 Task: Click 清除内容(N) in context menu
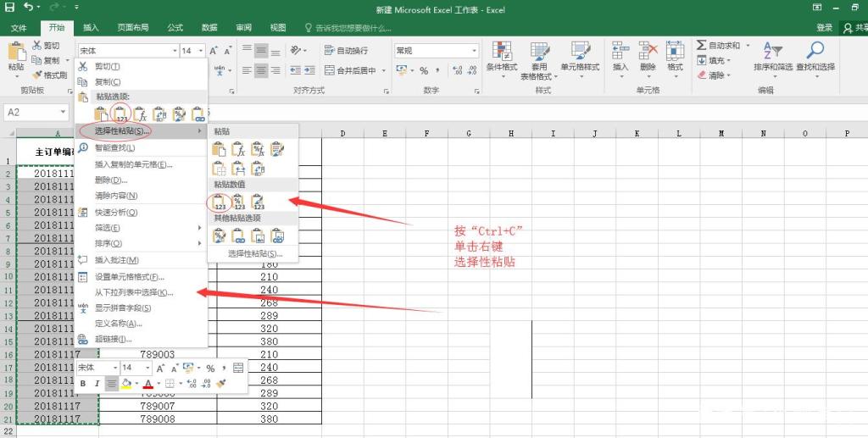(141, 196)
